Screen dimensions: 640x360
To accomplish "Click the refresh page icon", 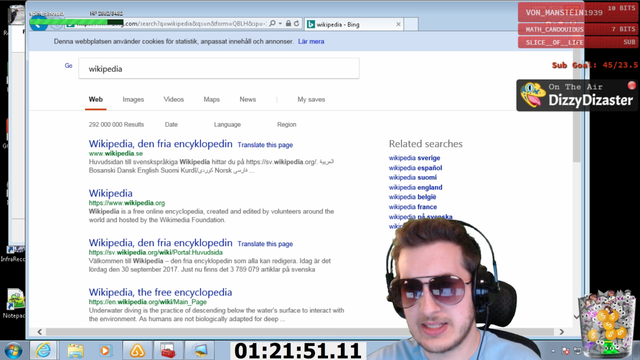I will (x=296, y=24).
